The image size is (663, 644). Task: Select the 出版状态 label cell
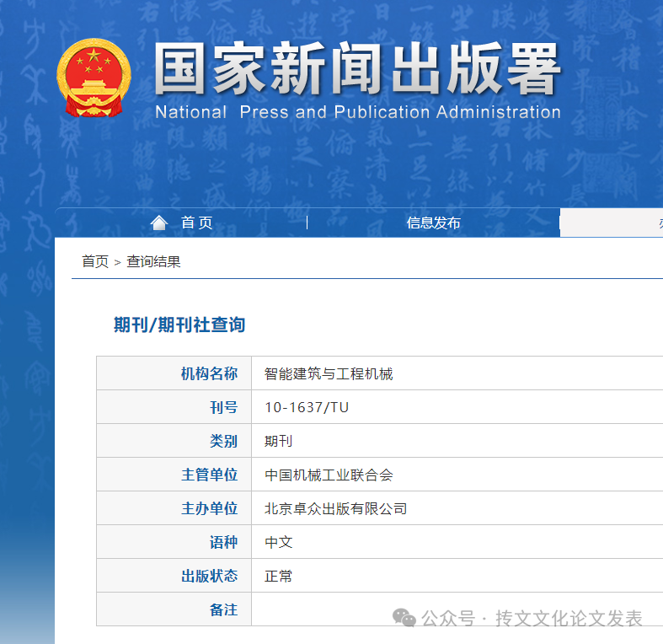[x=174, y=576]
